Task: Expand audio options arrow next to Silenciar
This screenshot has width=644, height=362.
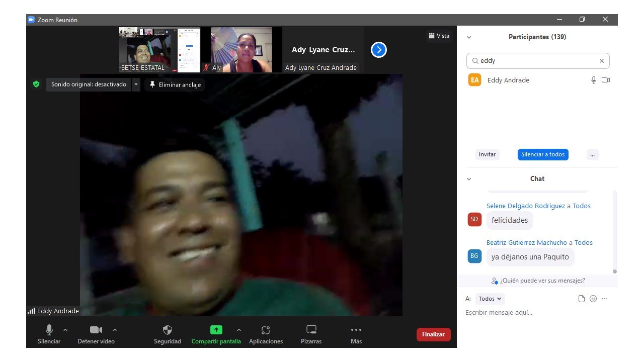Action: click(x=65, y=330)
